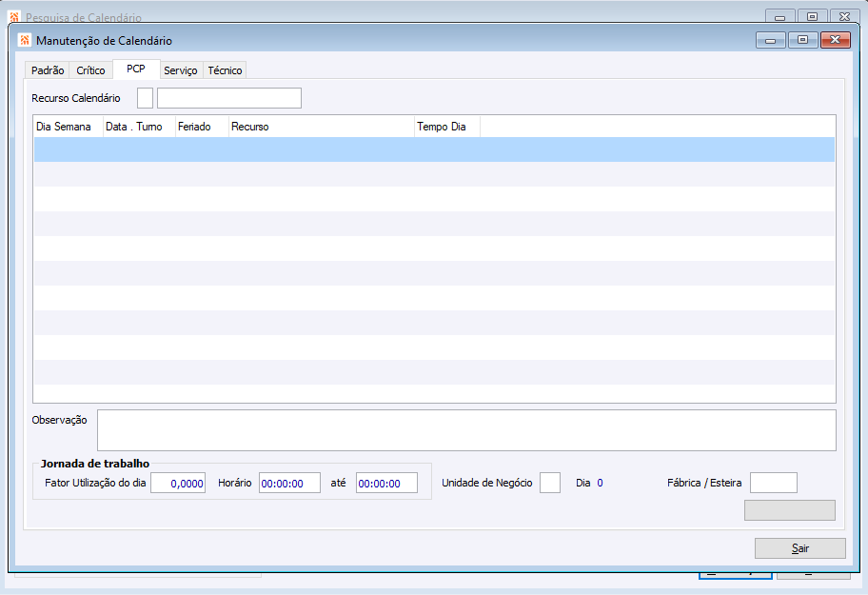
Task: Select the highlighted first grid row
Action: [x=434, y=149]
